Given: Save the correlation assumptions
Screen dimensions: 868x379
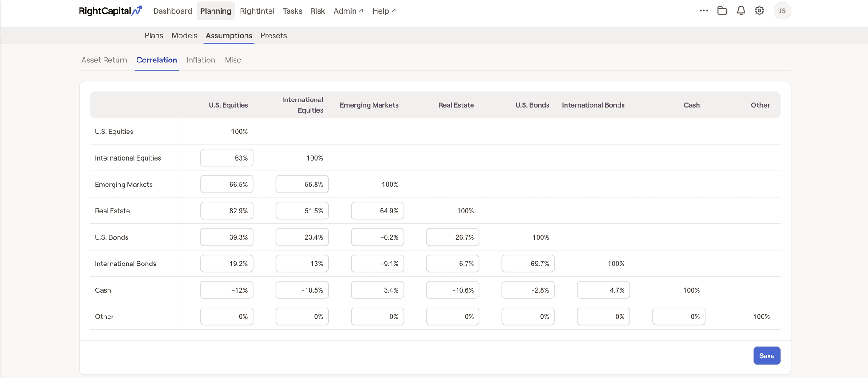Looking at the screenshot, I should [767, 355].
